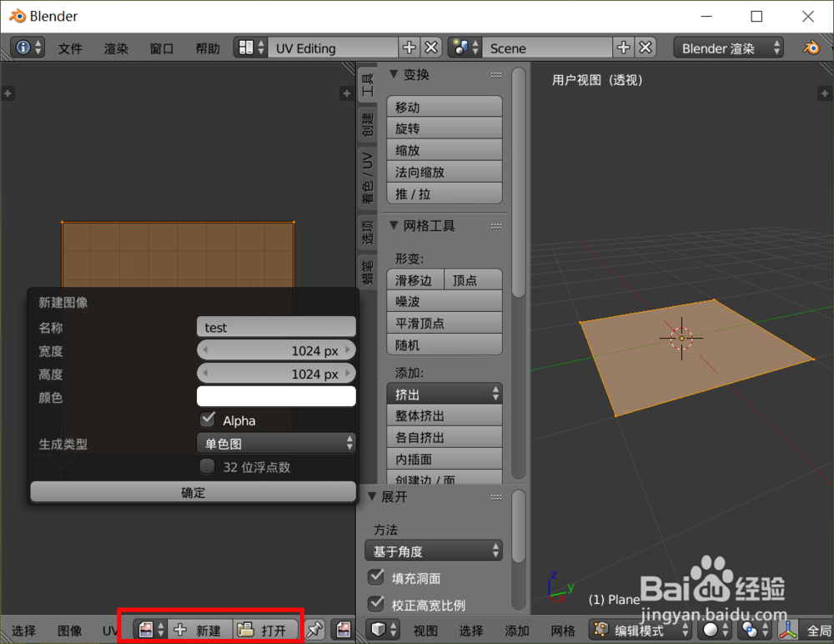834x644 pixels.
Task: Click the screen layout icon beside UV Editing
Action: (x=251, y=48)
